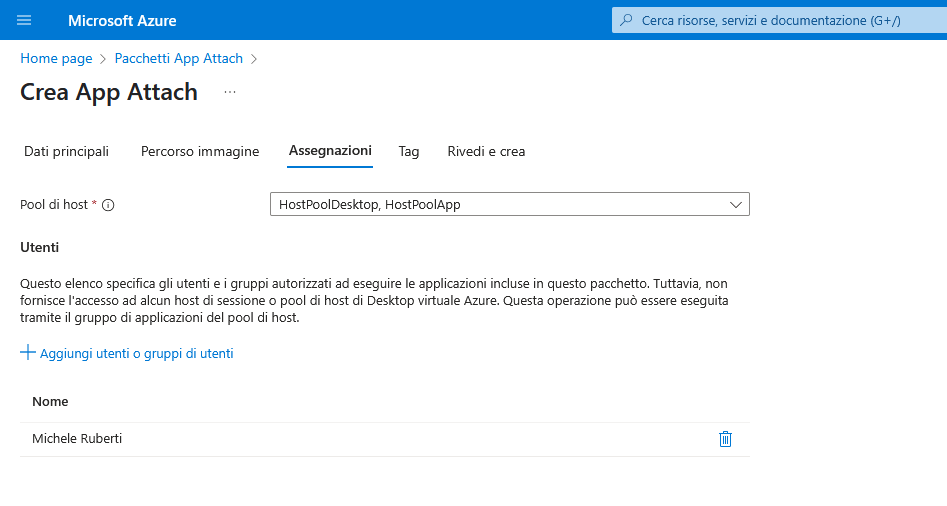
Task: Click the magnifier icon in search bar
Action: coord(626,21)
